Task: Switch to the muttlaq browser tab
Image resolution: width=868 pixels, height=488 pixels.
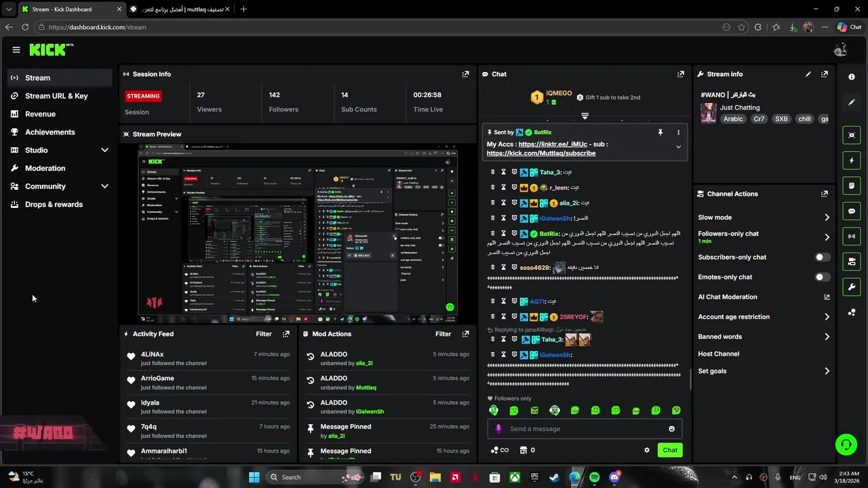Action: pos(180,9)
